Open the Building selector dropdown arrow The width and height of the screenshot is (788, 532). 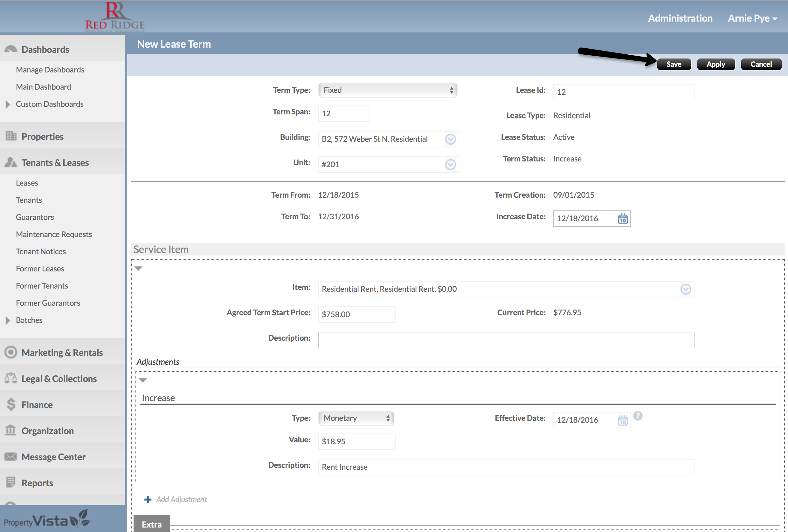point(450,139)
